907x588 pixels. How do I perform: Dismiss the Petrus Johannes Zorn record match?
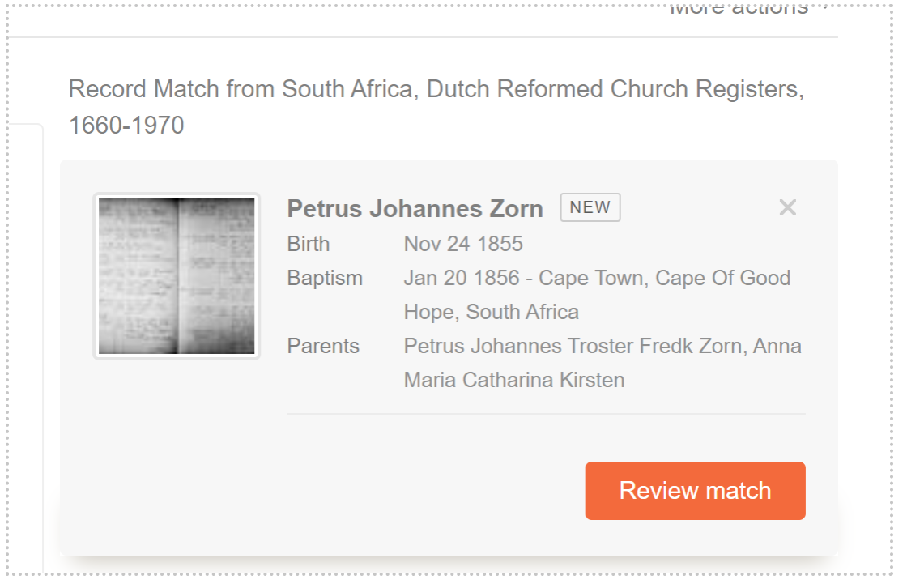787,208
